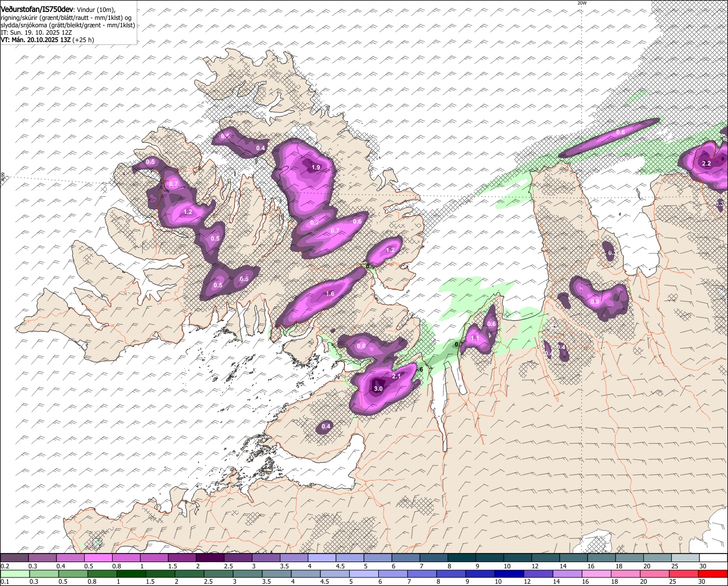
Task: Select the 1.9 snowfall value on the map
Action: 316,167
